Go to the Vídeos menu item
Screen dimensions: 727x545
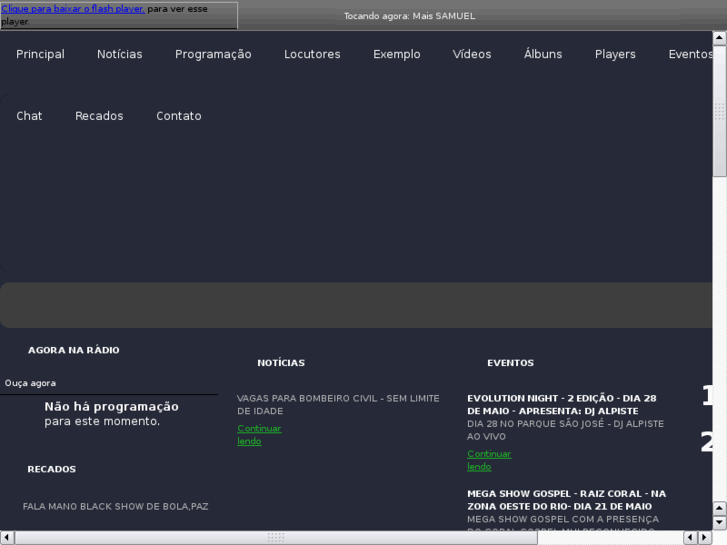(x=472, y=54)
